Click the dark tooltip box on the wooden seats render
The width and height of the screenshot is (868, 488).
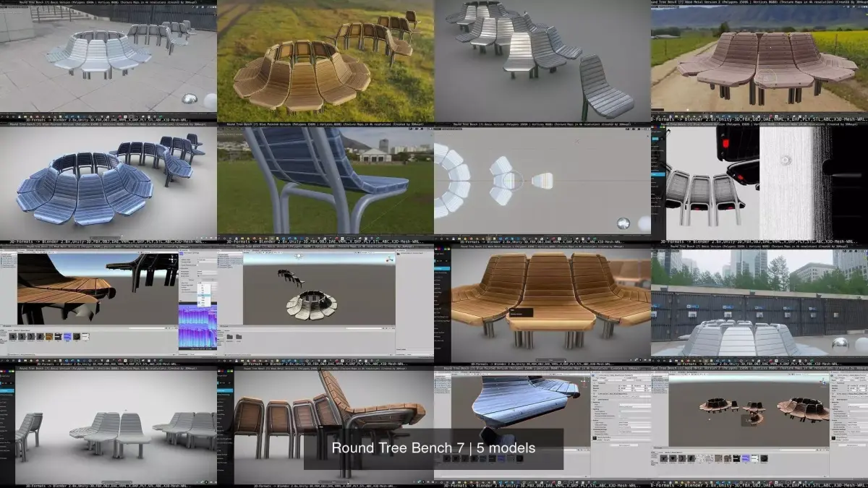coord(521,312)
